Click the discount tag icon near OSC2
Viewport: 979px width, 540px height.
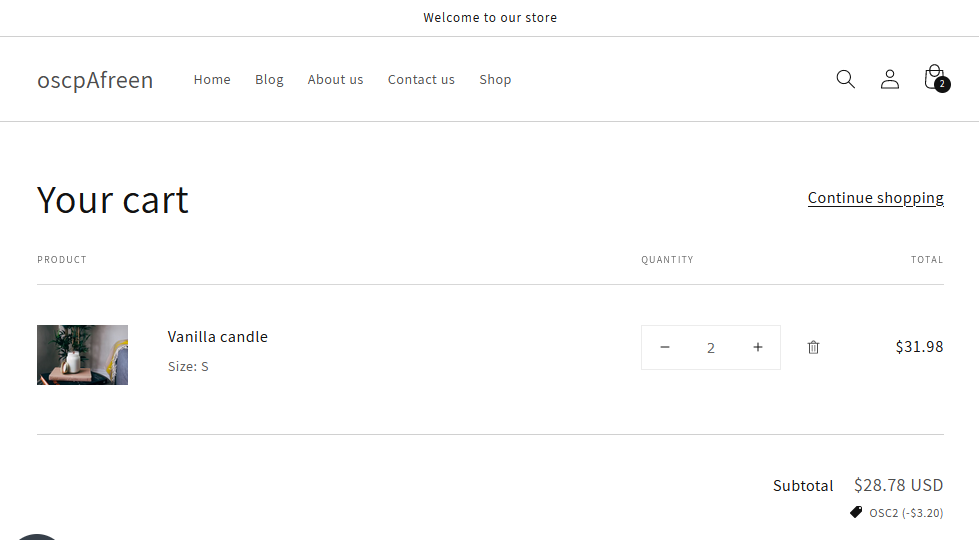click(x=856, y=512)
